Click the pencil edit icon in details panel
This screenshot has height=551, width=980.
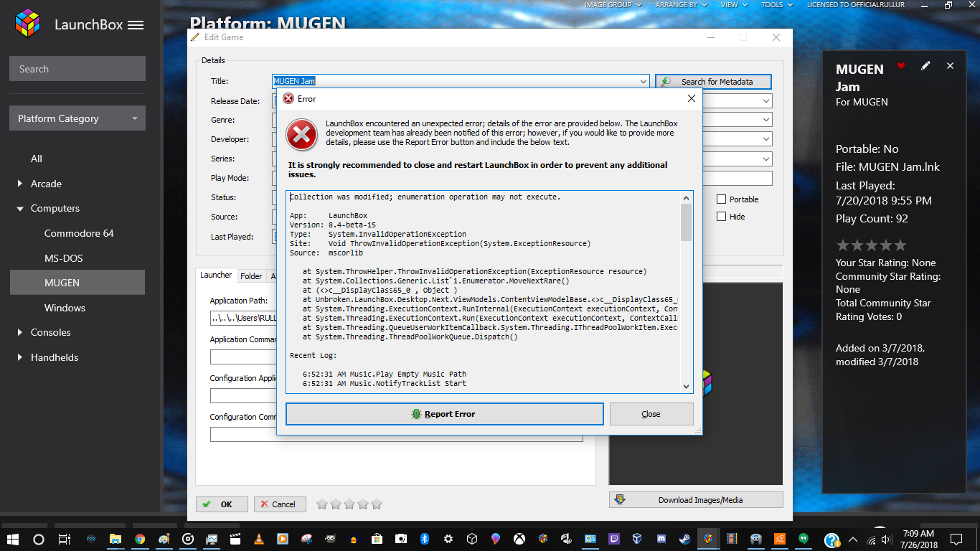tap(925, 66)
